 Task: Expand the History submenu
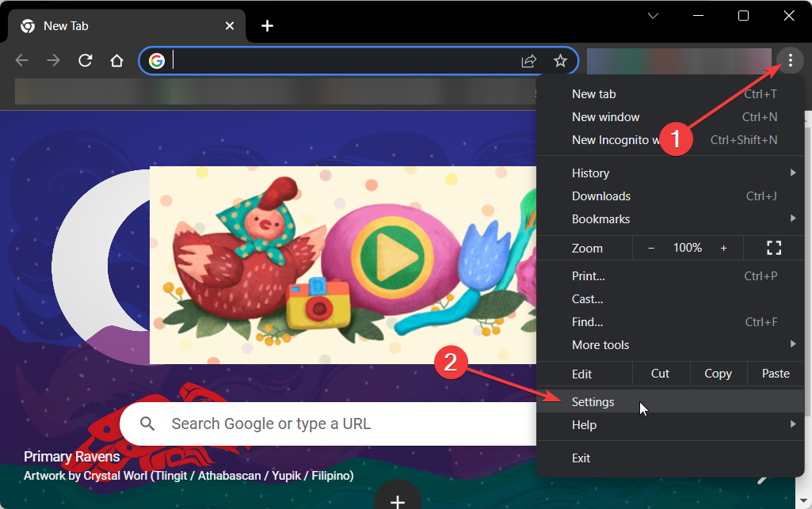670,173
